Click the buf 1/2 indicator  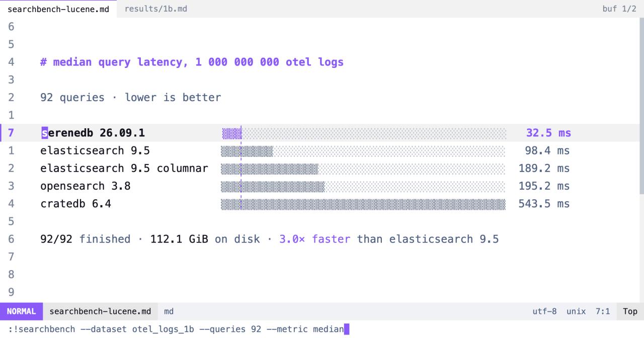(619, 9)
